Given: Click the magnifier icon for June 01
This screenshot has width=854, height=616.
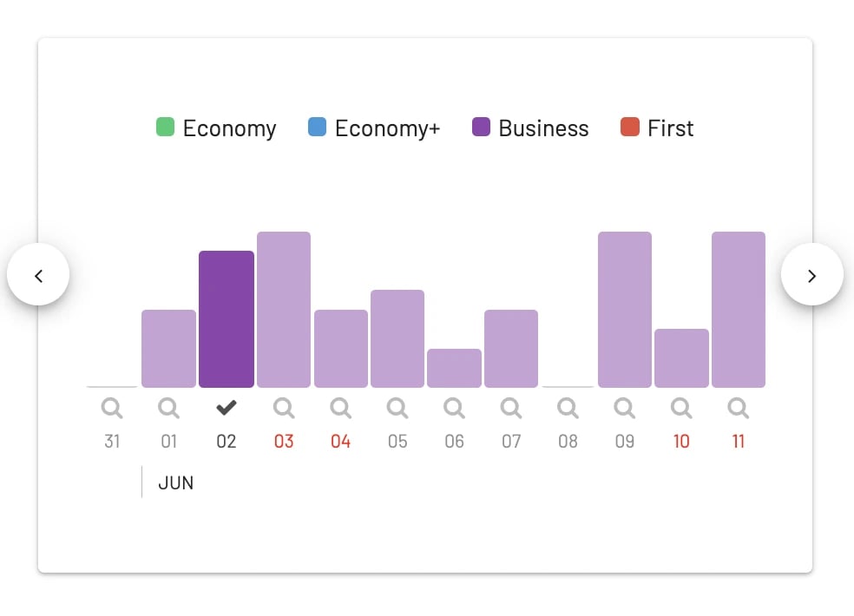Looking at the screenshot, I should pyautogui.click(x=169, y=408).
